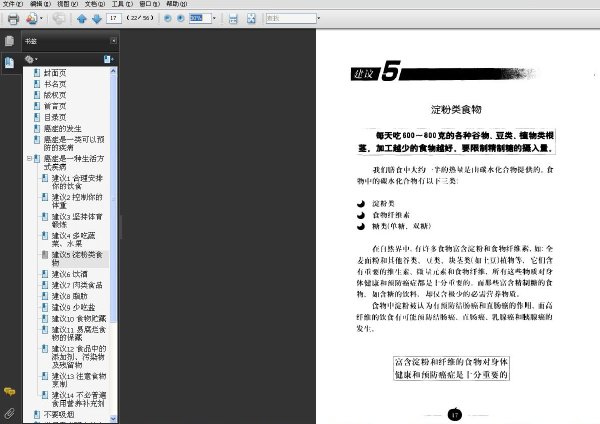Open the 工具 (Tools) menu
The height and width of the screenshot is (424, 600).
(x=122, y=4)
